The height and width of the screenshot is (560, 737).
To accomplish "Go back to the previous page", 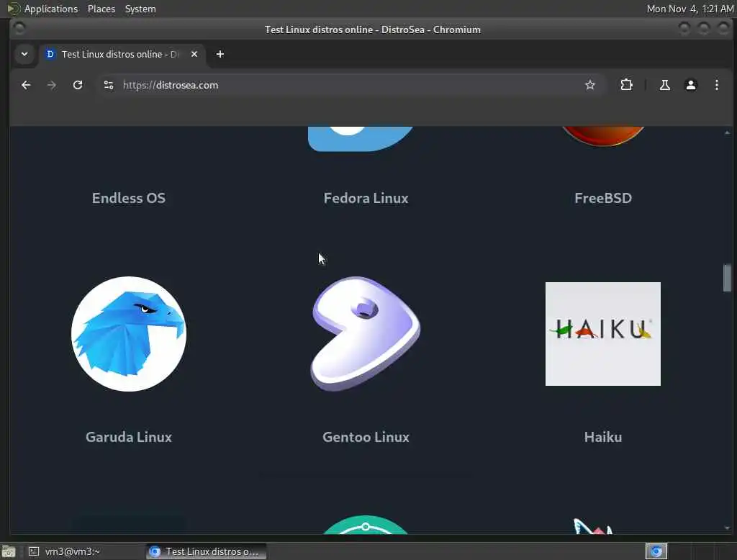I will tap(26, 85).
